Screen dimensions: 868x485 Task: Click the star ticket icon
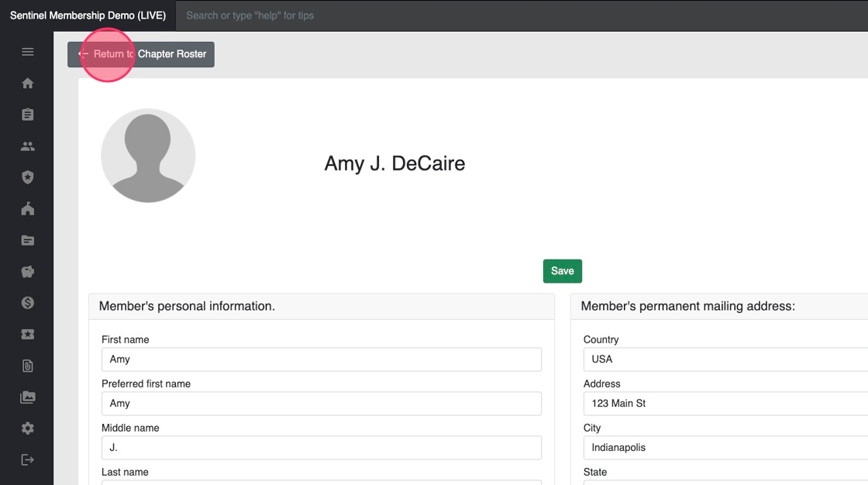point(28,335)
